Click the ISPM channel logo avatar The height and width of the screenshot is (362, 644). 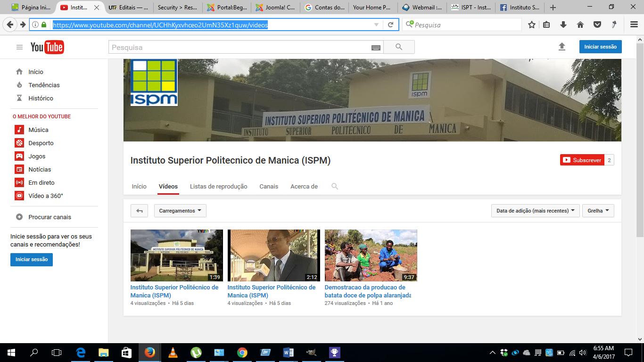[154, 82]
